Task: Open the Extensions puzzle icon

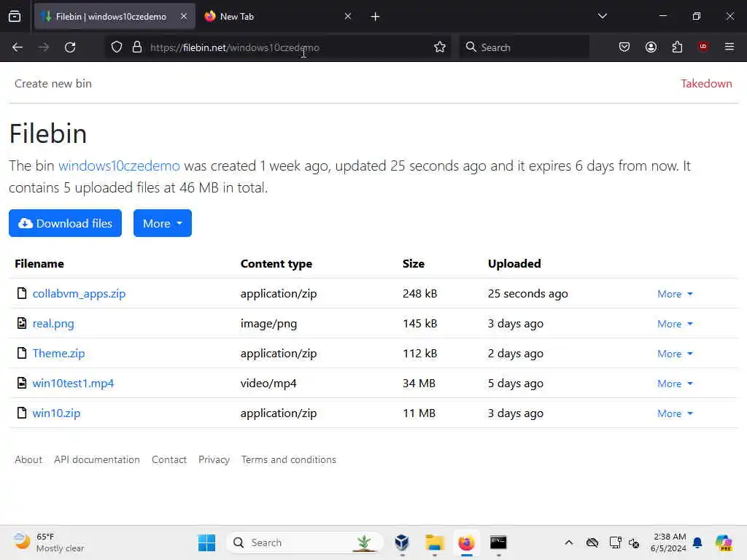Action: (677, 47)
